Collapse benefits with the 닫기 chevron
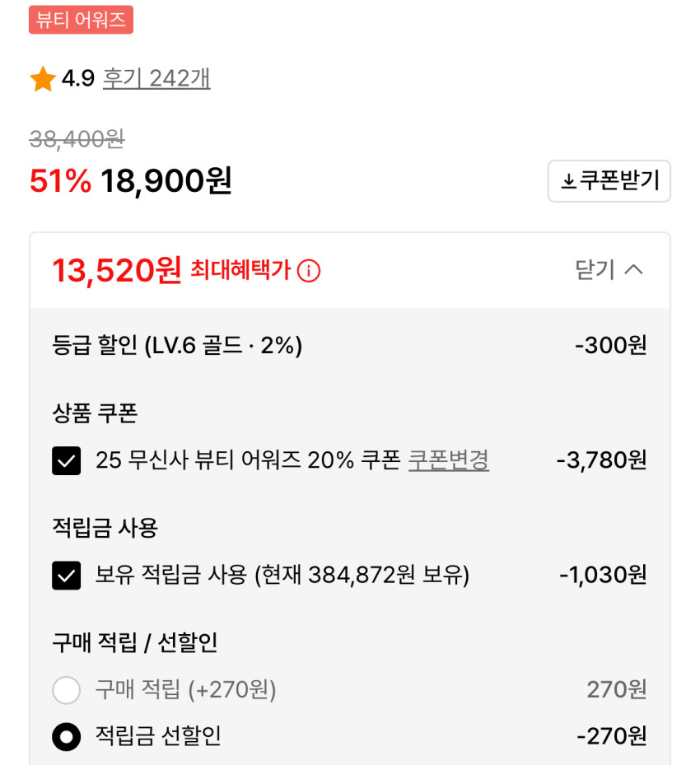 [634, 269]
